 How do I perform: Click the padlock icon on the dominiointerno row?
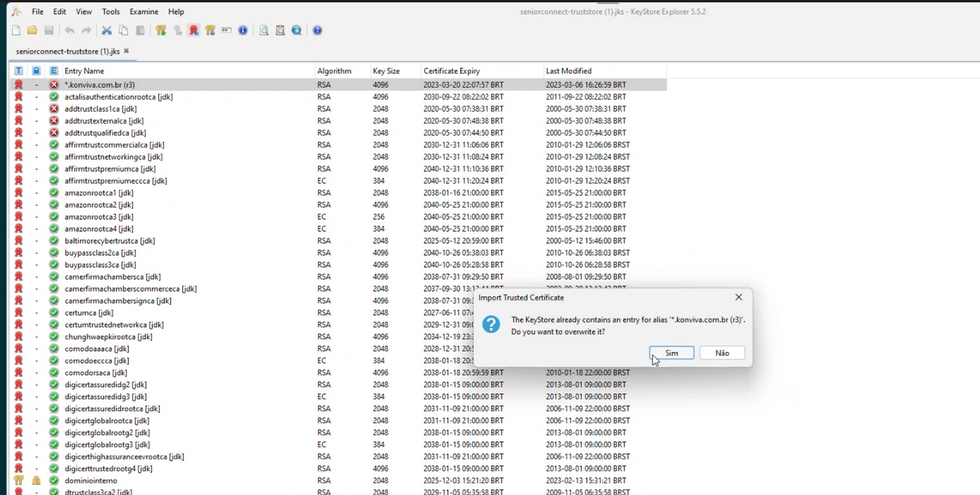(x=36, y=480)
